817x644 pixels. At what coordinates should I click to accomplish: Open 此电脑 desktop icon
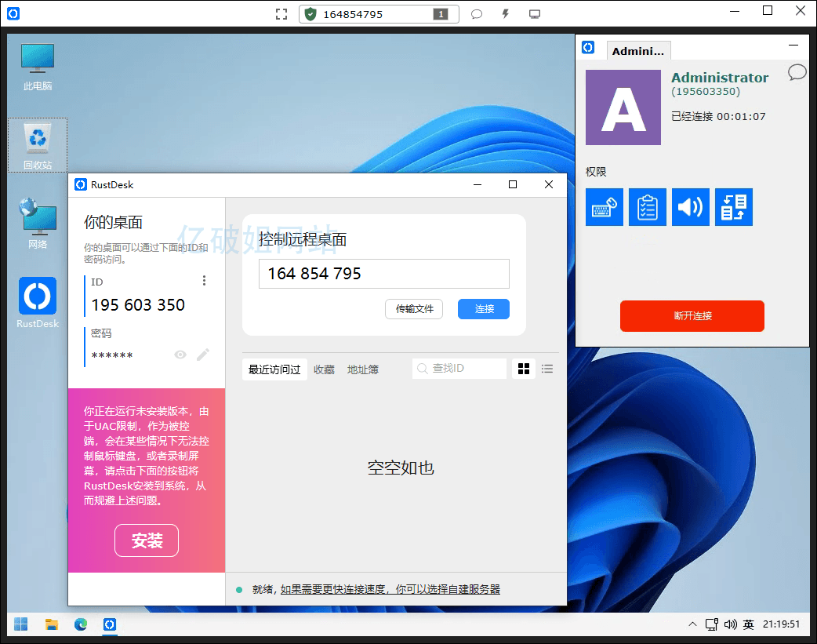pyautogui.click(x=38, y=67)
